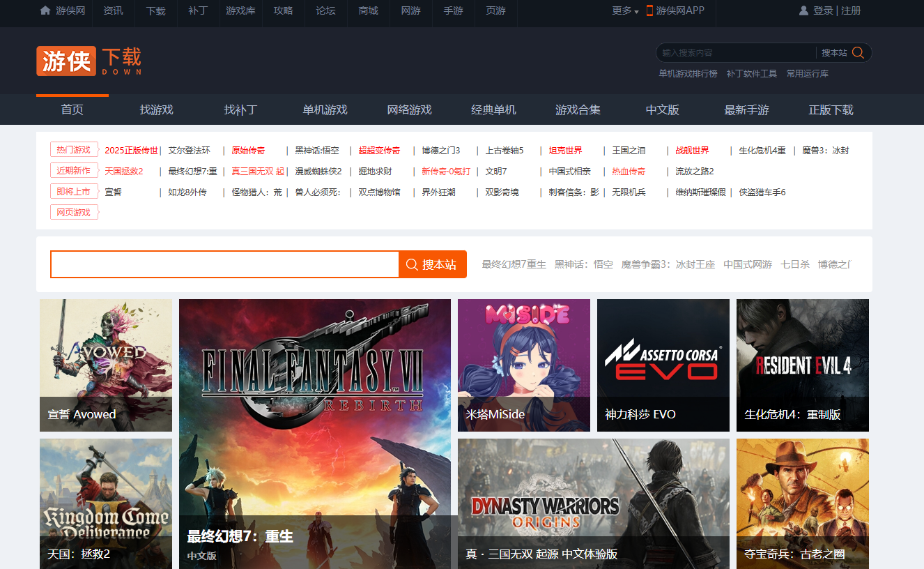The image size is (924, 569).
Task: Open the 侠盗猎车手6 link
Action: tap(762, 192)
